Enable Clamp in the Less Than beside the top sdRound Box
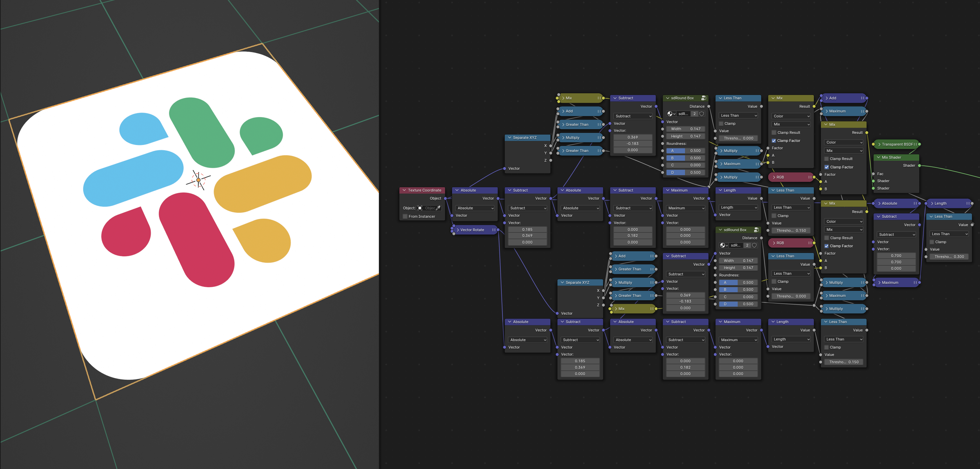The height and width of the screenshot is (469, 980). pos(721,123)
